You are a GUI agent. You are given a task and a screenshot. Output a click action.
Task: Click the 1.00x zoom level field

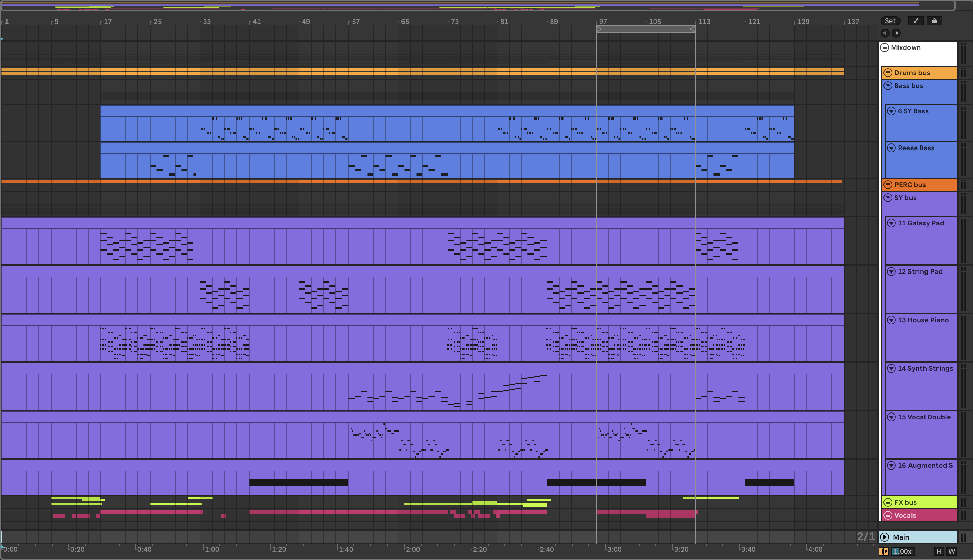click(x=902, y=551)
